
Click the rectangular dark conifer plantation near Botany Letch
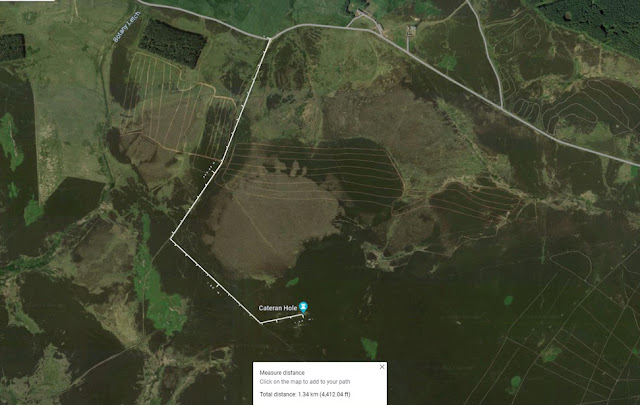click(x=173, y=44)
